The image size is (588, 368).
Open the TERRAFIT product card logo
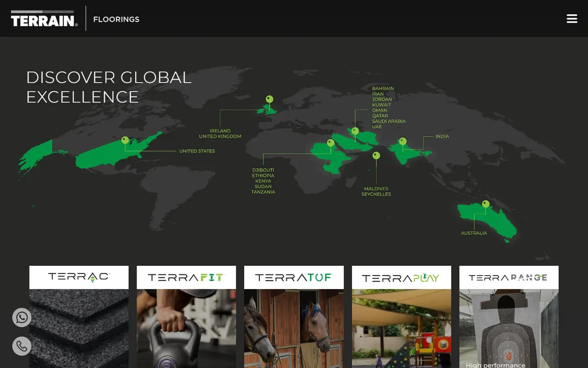coord(186,277)
